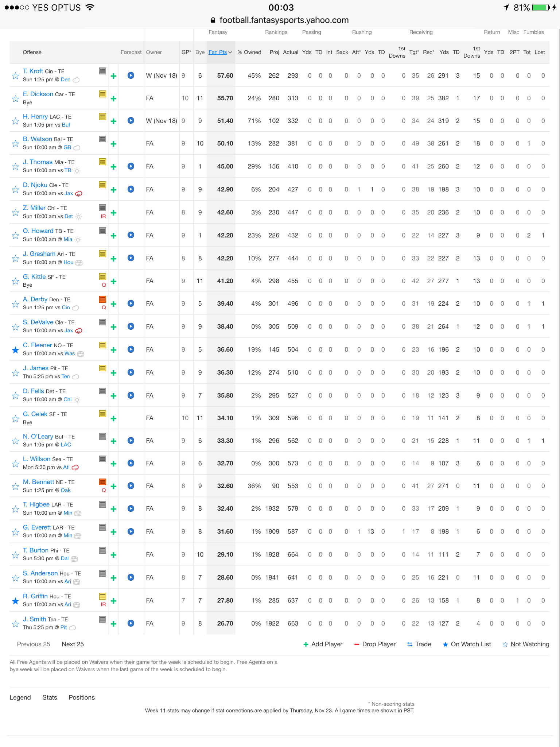Go to the Previous 25 players

tap(34, 644)
